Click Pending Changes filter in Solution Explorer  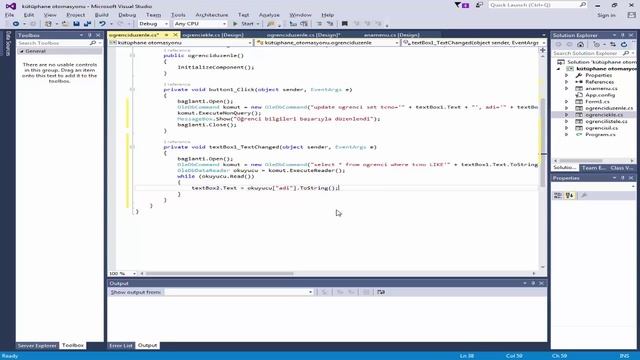[597, 44]
